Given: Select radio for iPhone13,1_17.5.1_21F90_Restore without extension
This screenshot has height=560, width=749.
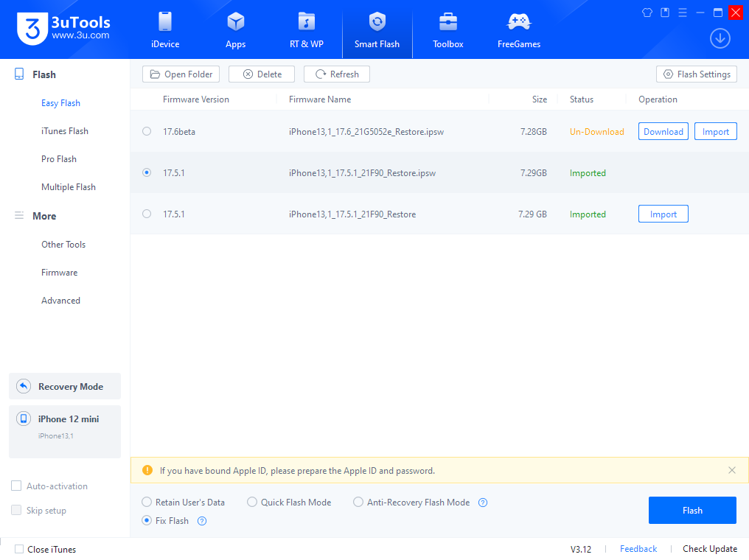Looking at the screenshot, I should (x=147, y=214).
